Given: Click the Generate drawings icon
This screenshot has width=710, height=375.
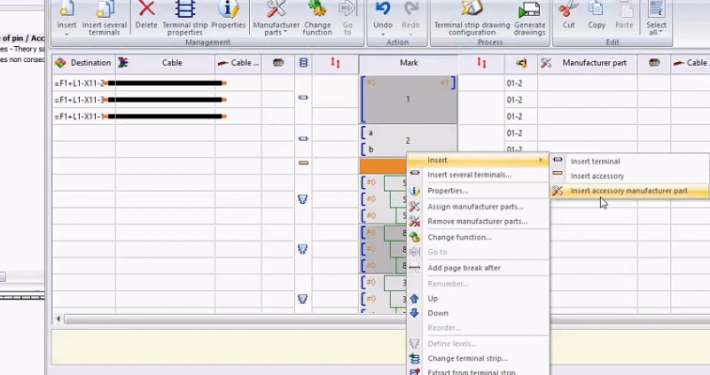Looking at the screenshot, I should (x=529, y=10).
